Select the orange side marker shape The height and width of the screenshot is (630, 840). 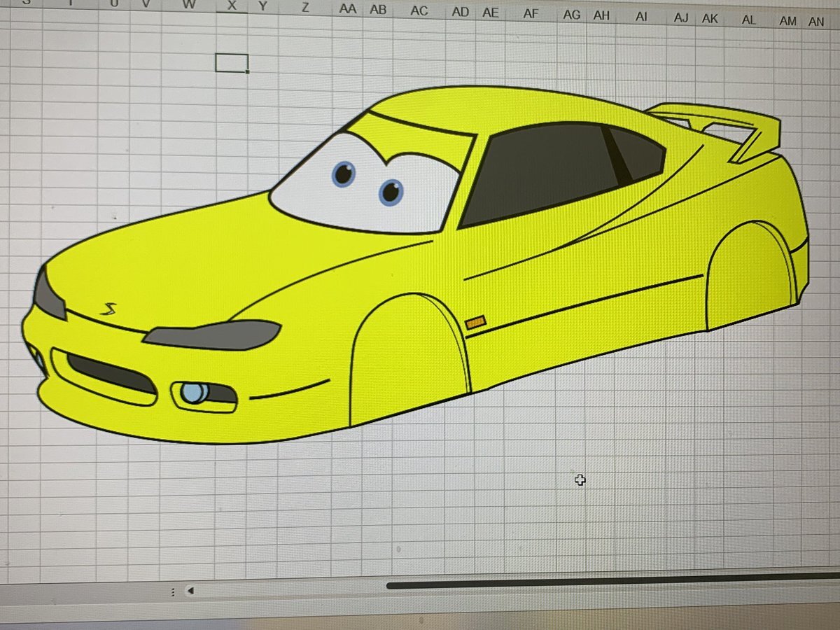click(x=475, y=322)
